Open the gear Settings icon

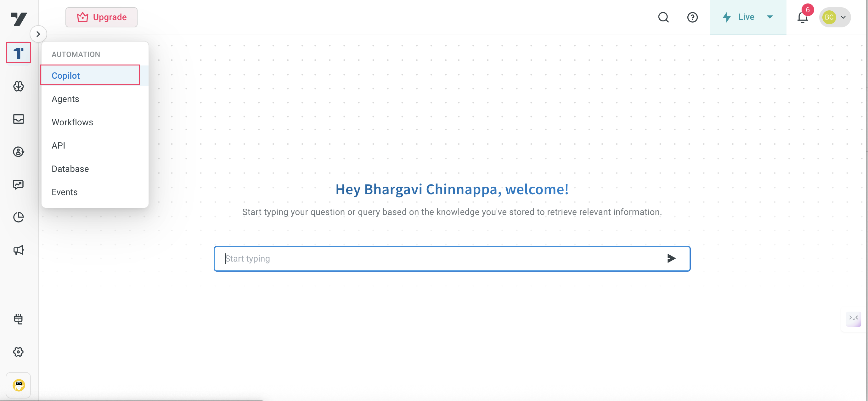[x=19, y=352]
